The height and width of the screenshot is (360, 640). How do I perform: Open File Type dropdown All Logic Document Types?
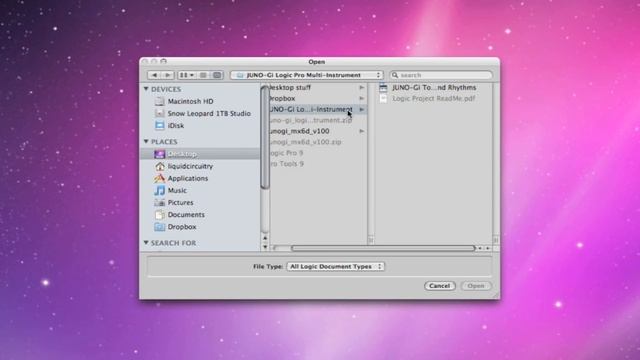pyautogui.click(x=336, y=266)
